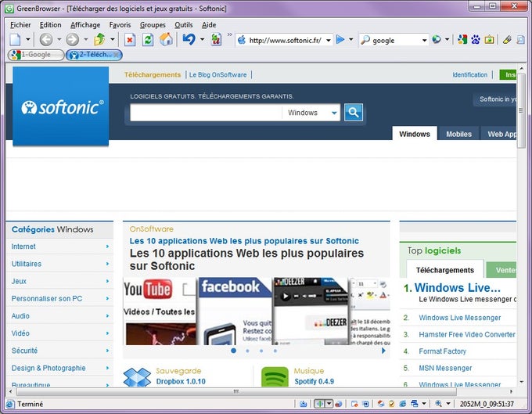Click the red-blue globe icon in status bar
Screen dimensions: 532x414
[x=339, y=404]
